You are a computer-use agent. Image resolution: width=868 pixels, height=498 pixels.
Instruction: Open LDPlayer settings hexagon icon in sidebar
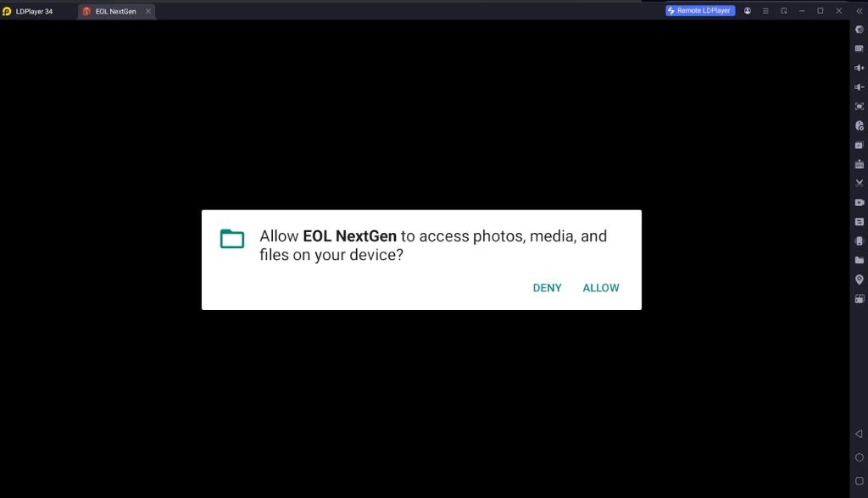(x=860, y=30)
